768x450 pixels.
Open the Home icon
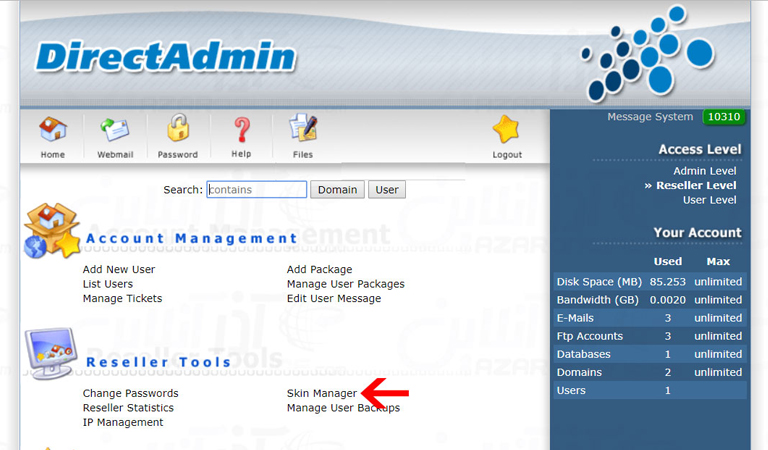coord(53,129)
